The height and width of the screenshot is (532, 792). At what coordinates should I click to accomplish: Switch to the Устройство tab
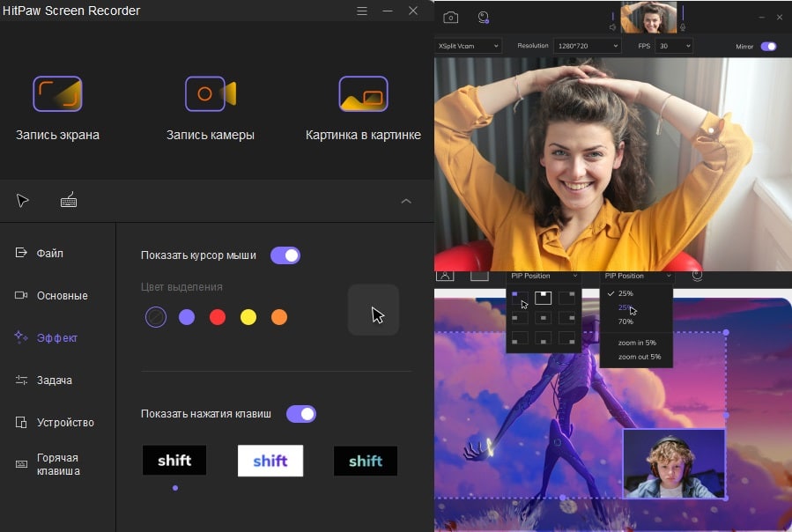(64, 422)
